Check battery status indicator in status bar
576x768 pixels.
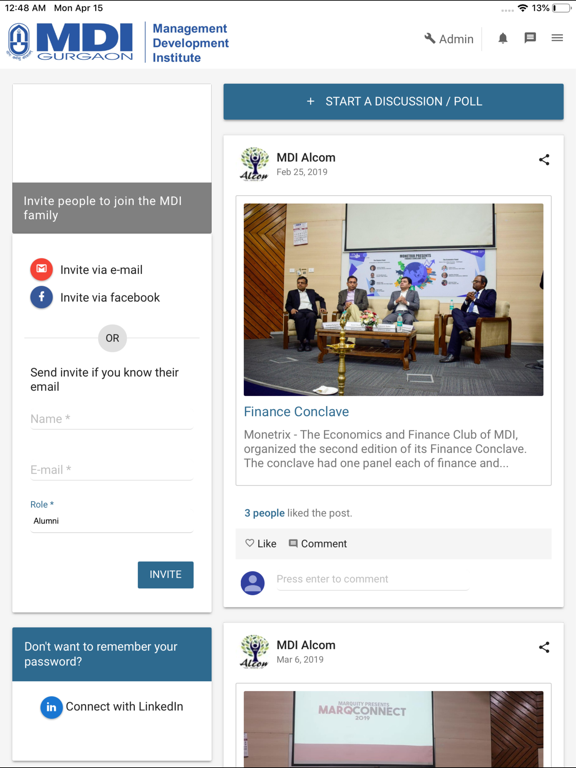coord(561,8)
